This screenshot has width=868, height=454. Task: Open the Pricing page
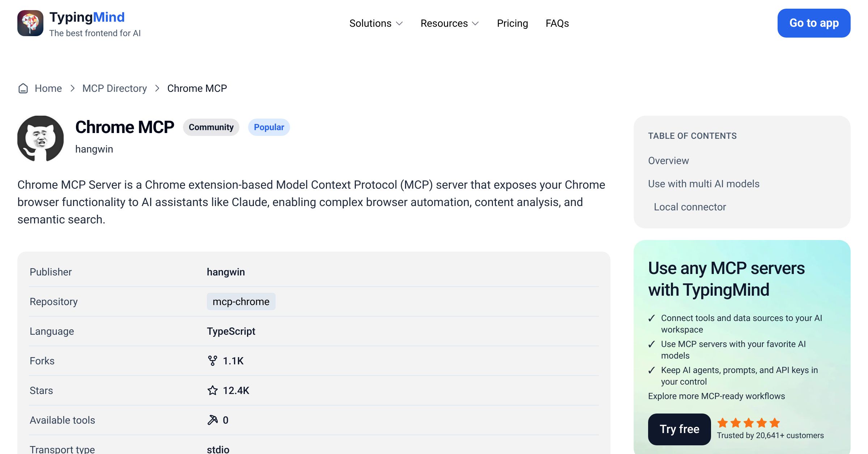[512, 23]
